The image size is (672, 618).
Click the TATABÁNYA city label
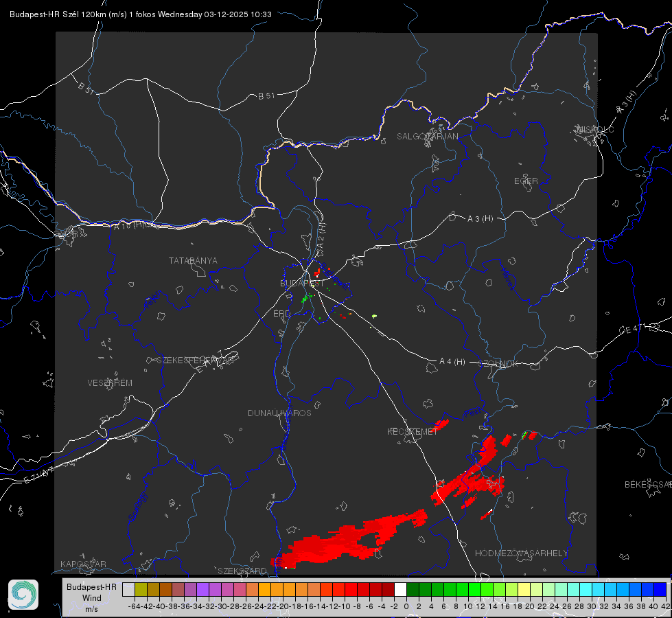[x=193, y=261]
